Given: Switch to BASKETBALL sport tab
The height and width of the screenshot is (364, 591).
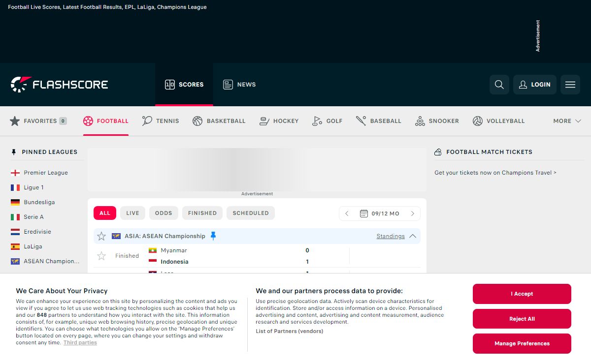Looking at the screenshot, I should [219, 121].
